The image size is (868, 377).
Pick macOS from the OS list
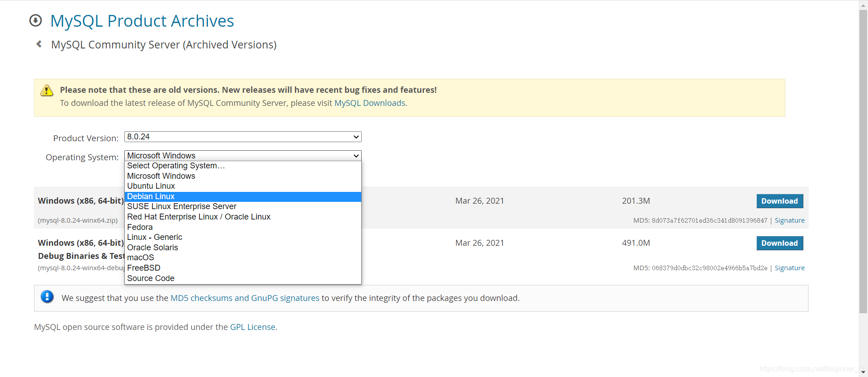coord(243,258)
